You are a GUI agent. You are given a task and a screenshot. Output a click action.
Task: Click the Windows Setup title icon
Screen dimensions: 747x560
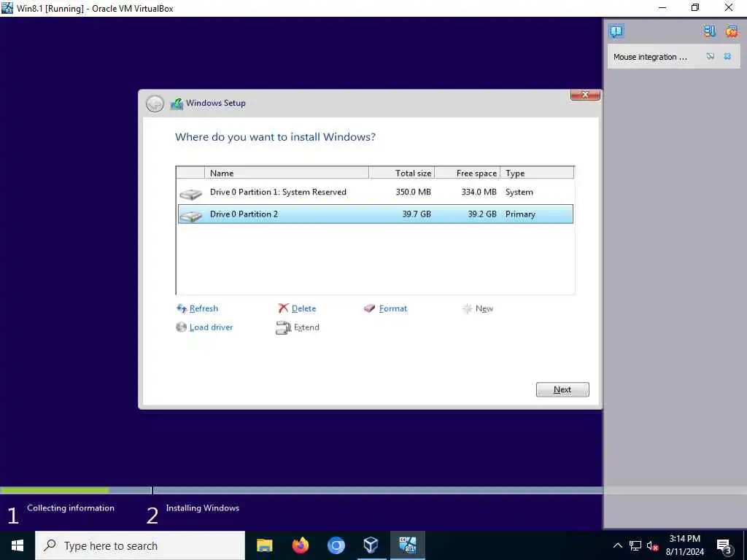[x=177, y=104]
